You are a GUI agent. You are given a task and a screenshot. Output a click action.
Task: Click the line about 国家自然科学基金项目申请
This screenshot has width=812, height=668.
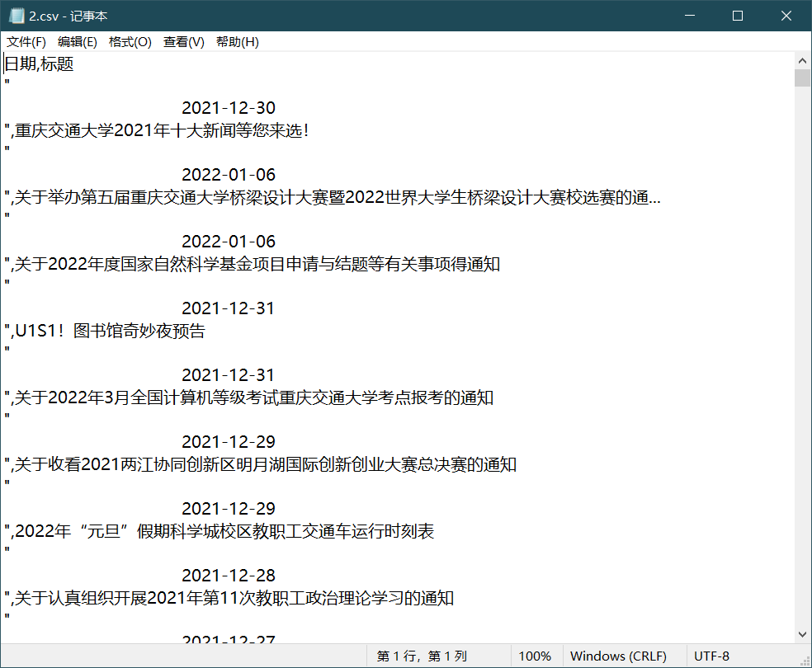(x=253, y=264)
